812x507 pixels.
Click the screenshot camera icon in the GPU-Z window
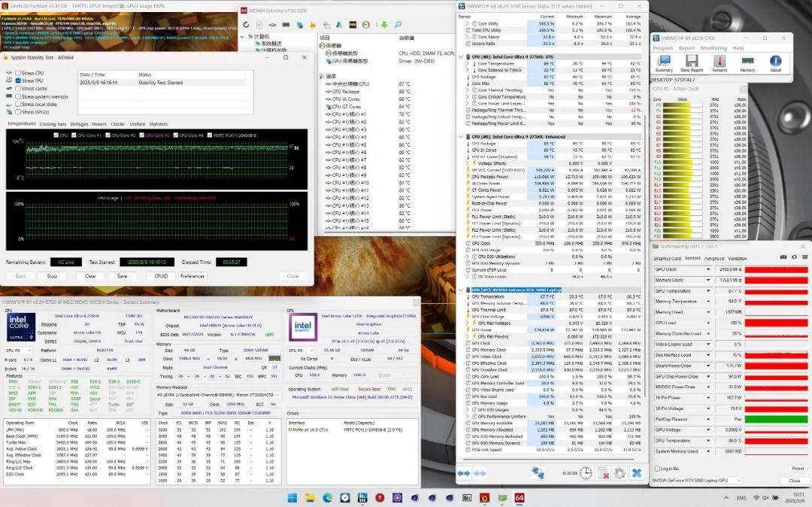[783, 257]
